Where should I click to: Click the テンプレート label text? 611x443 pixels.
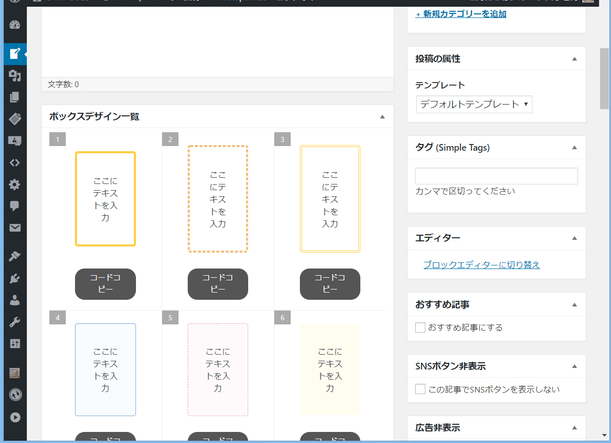coord(440,85)
